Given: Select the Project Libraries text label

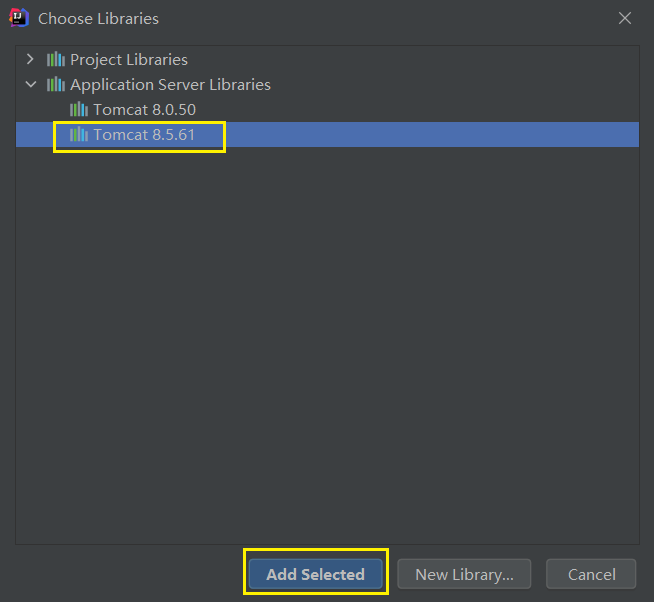Looking at the screenshot, I should (129, 60).
